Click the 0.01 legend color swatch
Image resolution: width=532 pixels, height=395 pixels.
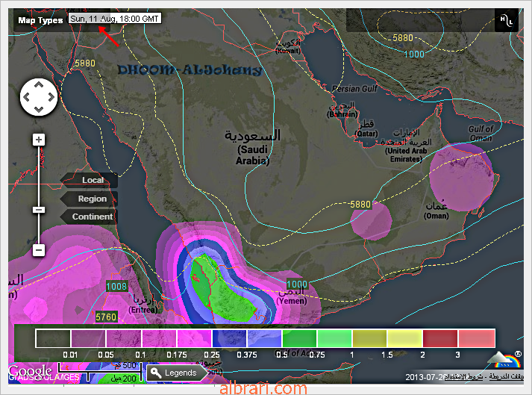88,338
